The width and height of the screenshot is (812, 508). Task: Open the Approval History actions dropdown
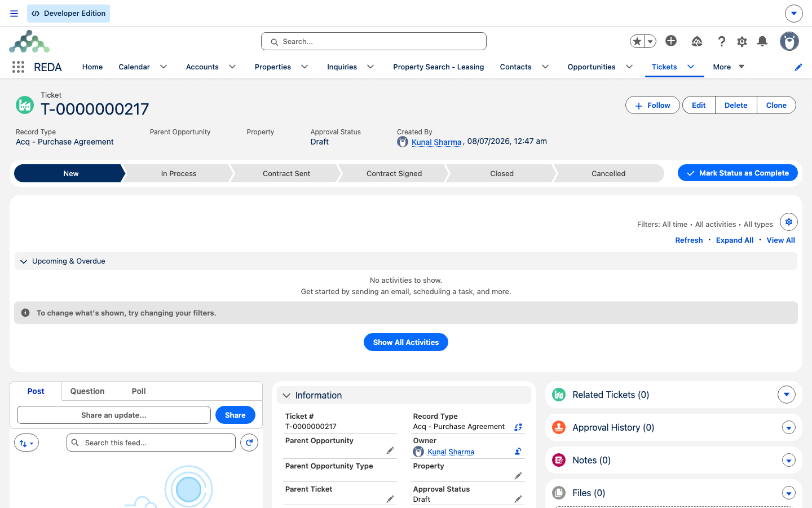click(x=789, y=428)
